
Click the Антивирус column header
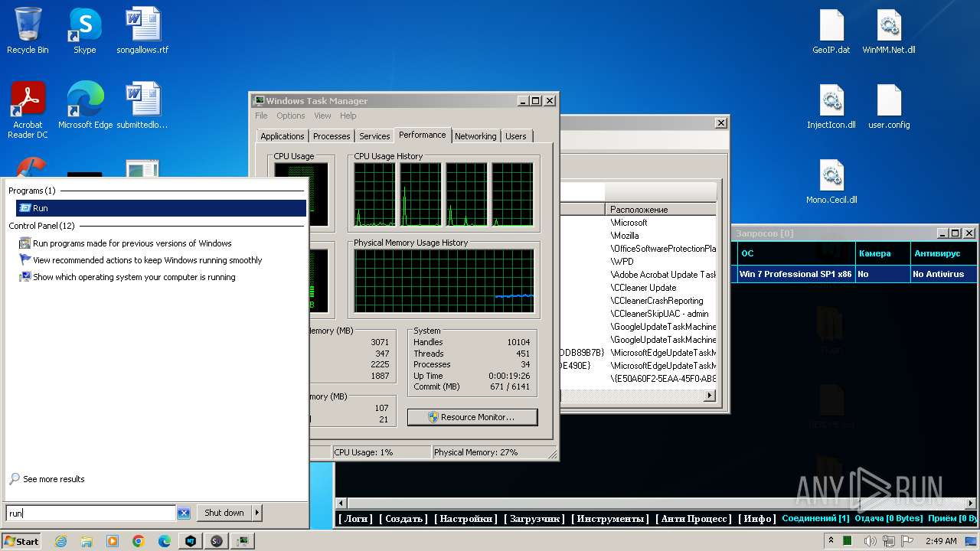943,253
